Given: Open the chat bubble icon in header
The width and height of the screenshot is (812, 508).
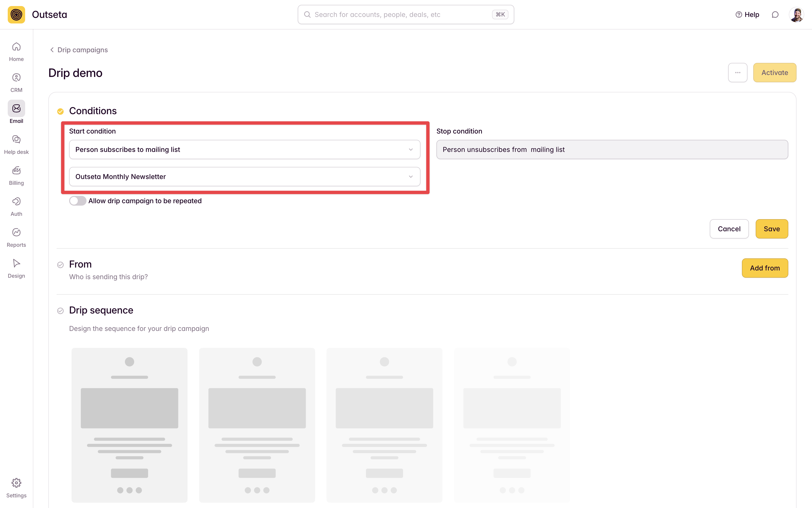Looking at the screenshot, I should (775, 15).
